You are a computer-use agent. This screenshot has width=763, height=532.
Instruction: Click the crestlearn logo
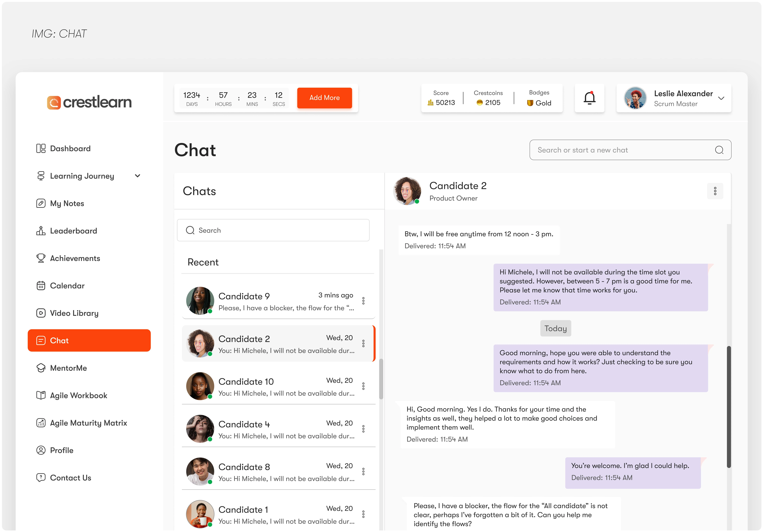point(89,102)
